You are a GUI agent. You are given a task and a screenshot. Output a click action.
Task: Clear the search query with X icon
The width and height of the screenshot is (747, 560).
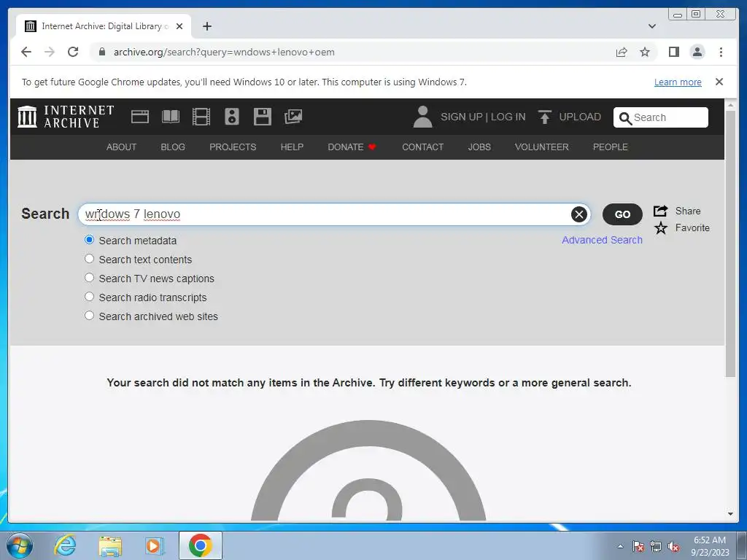point(578,215)
